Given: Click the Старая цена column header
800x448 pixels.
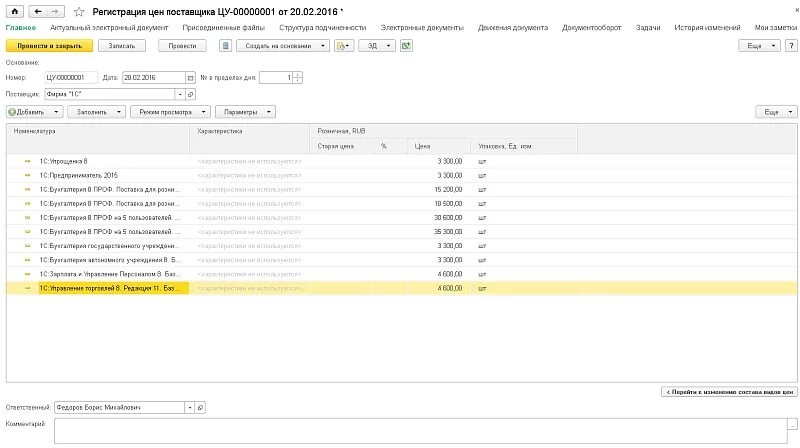Looking at the screenshot, I should click(341, 146).
